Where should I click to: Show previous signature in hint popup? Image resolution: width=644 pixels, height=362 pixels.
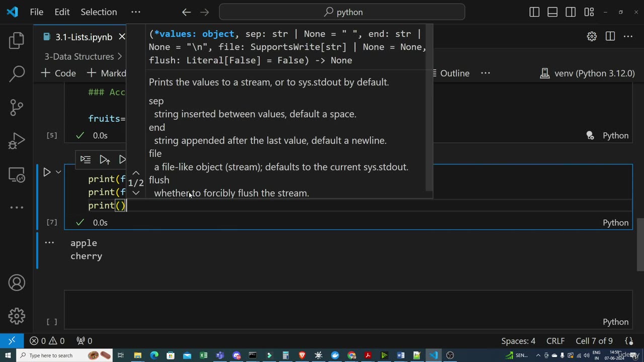[136, 173]
